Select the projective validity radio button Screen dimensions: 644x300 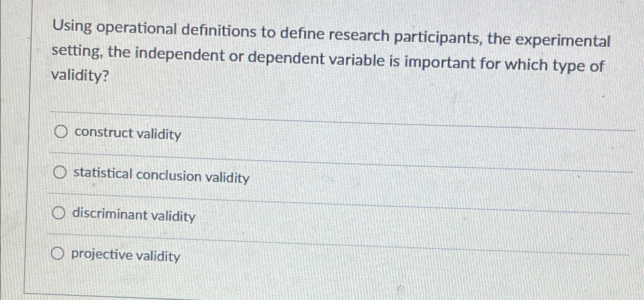pos(58,253)
